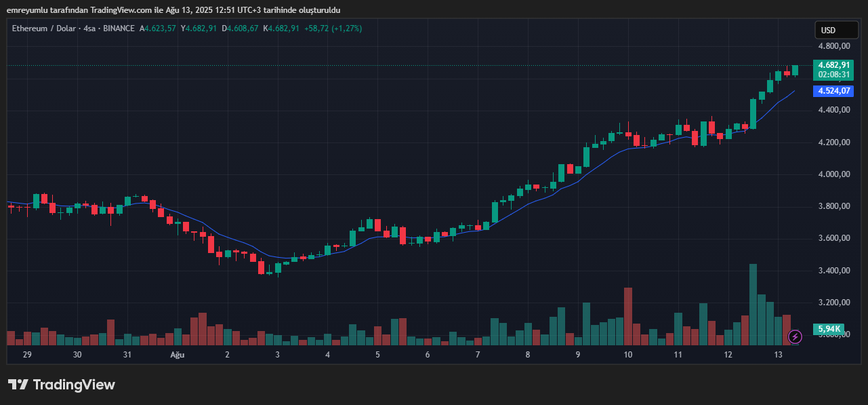The width and height of the screenshot is (868, 405).
Task: Click the BINANCE exchange label
Action: [119, 28]
